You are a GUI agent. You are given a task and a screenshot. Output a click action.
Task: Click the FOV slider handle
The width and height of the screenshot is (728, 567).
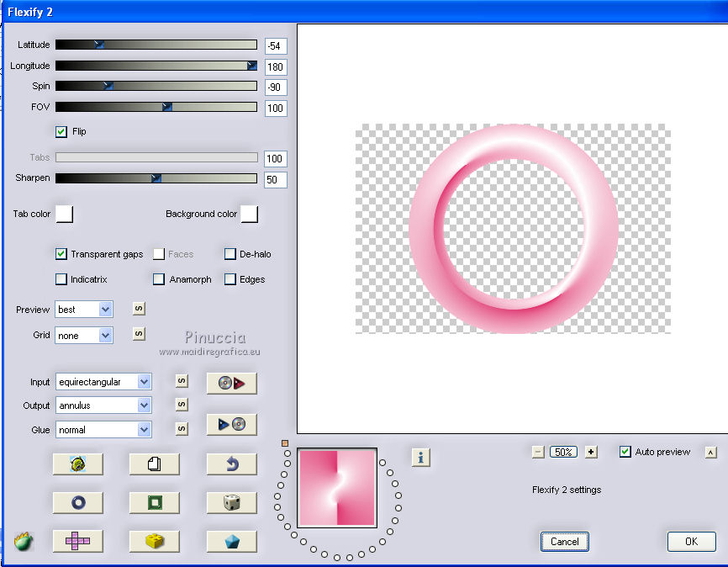point(167,107)
